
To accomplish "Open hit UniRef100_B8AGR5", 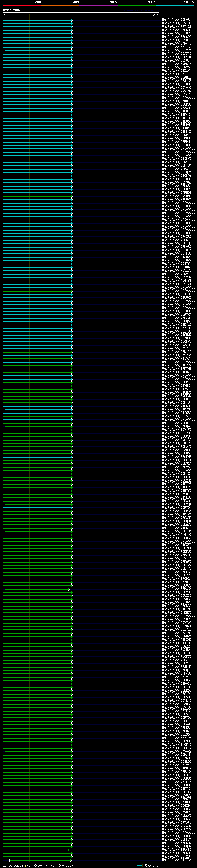I will (x=177, y=37).
